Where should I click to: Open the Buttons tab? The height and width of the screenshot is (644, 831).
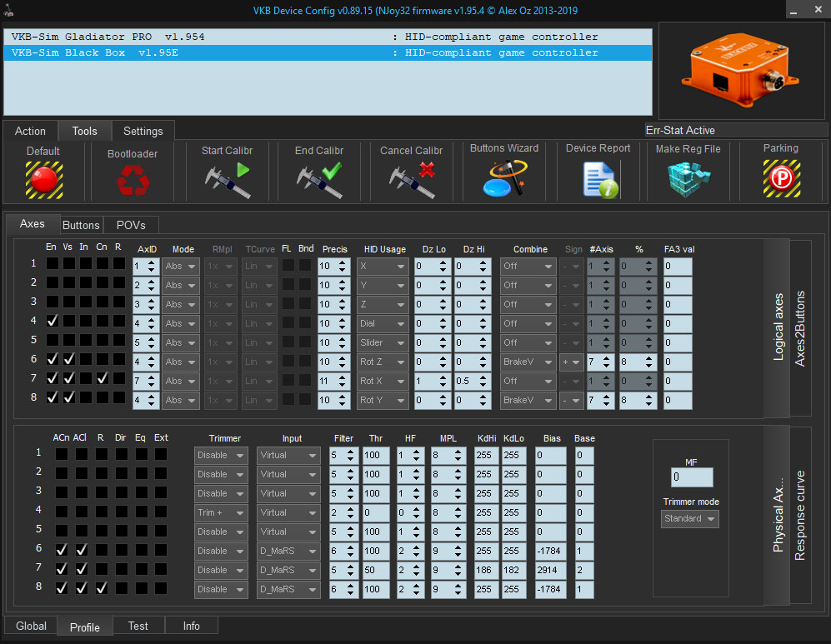point(81,225)
